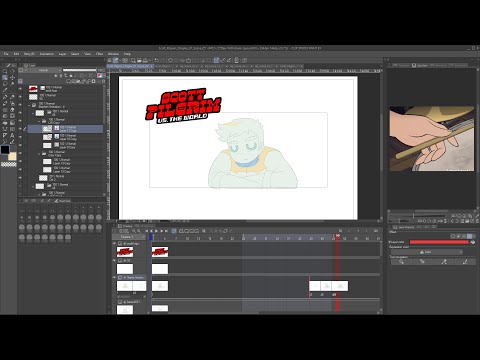Image resolution: width=480 pixels, height=360 pixels.
Task: Select the highlighted layer row
Action: 65,129
